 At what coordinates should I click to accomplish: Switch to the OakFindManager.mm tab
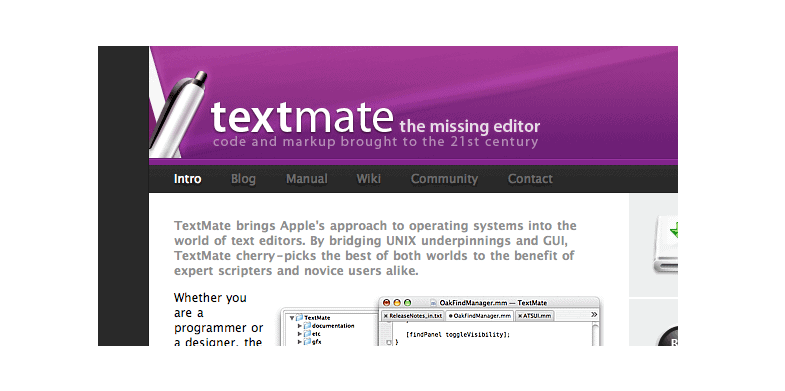(480, 316)
